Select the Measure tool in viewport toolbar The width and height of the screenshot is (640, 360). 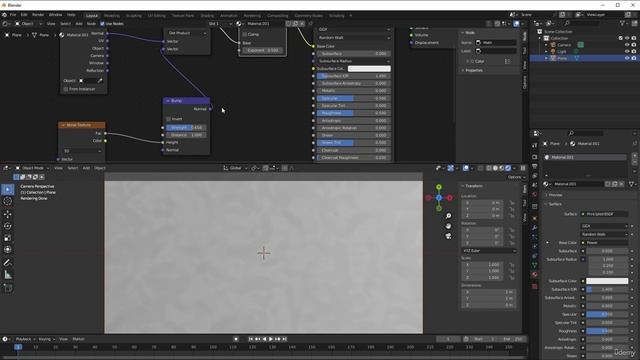[8, 275]
